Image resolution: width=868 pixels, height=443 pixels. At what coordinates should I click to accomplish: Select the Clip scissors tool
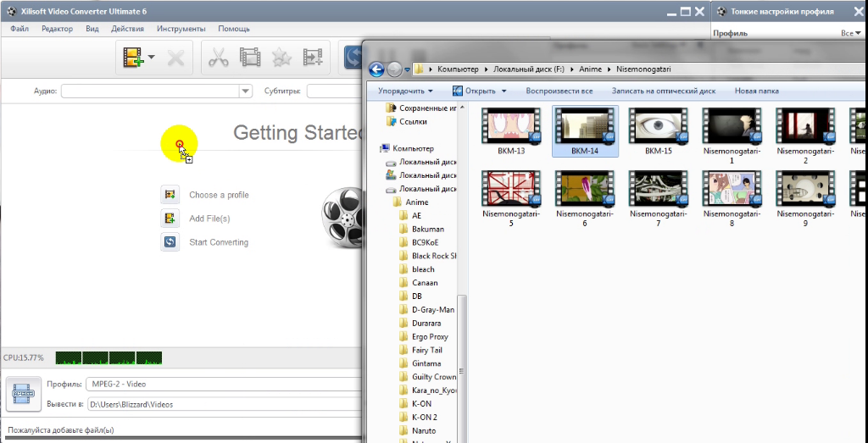(218, 57)
